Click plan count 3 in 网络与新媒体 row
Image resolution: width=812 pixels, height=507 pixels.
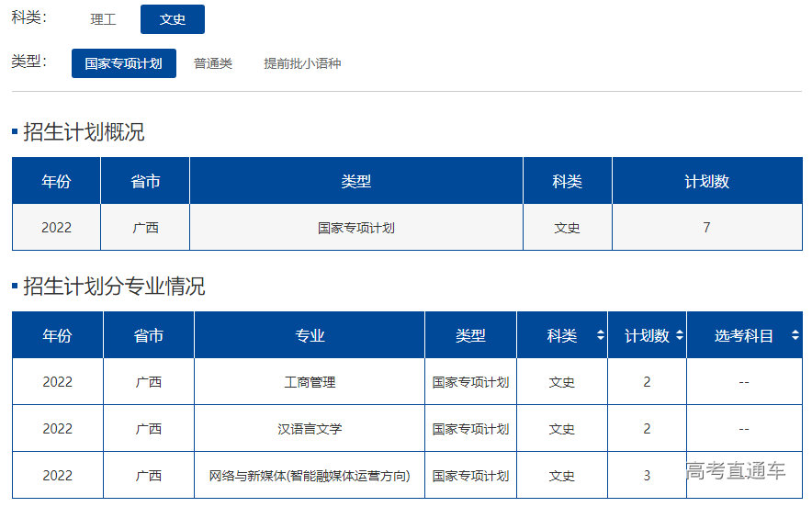(647, 476)
